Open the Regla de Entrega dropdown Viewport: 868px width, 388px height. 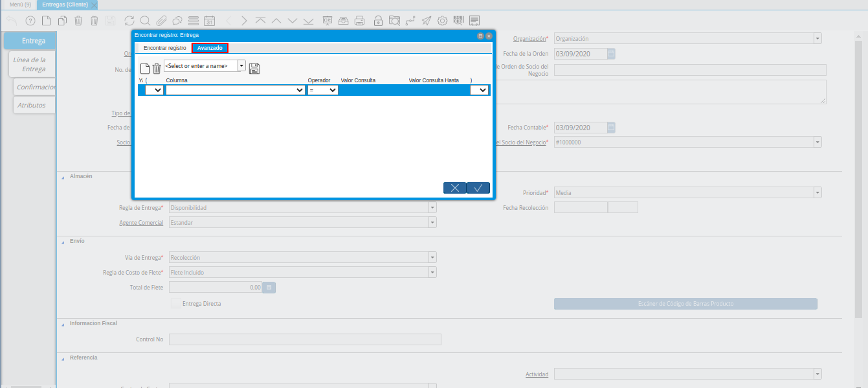tap(432, 207)
